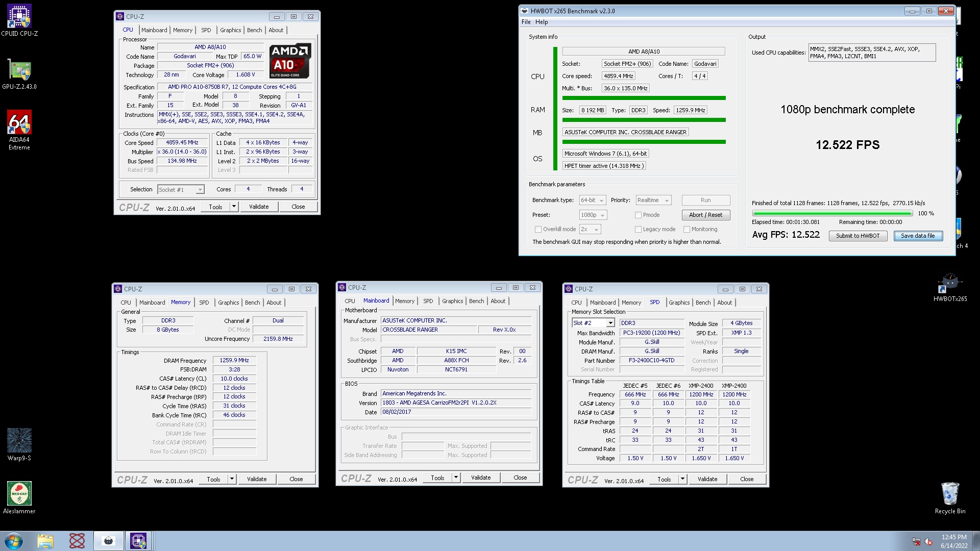Open the File menu in HWBOT x265
Viewport: 980px width, 551px height.
(526, 22)
